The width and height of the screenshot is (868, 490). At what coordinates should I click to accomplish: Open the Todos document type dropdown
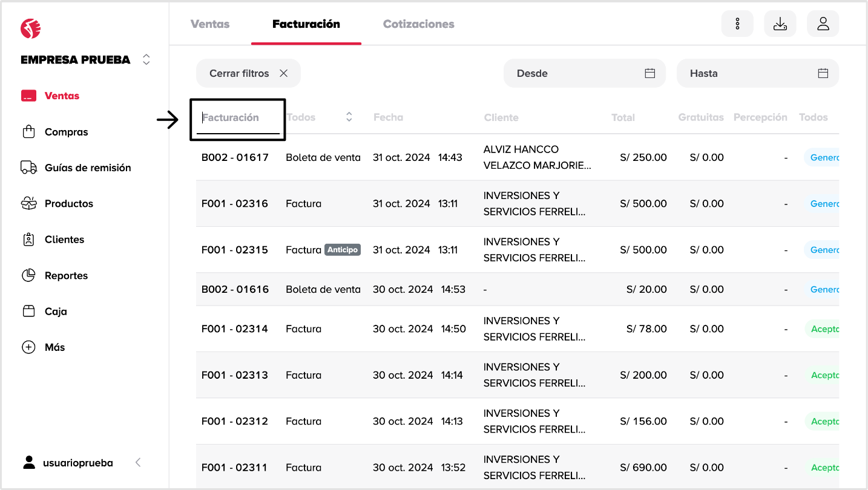[320, 117]
